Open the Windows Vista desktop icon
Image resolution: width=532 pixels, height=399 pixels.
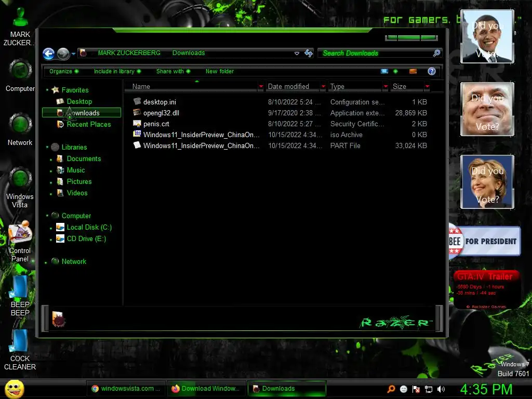point(20,187)
